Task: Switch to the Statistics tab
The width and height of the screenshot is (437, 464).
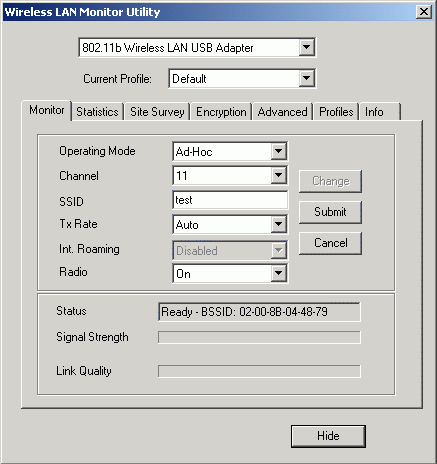Action: pyautogui.click(x=97, y=112)
